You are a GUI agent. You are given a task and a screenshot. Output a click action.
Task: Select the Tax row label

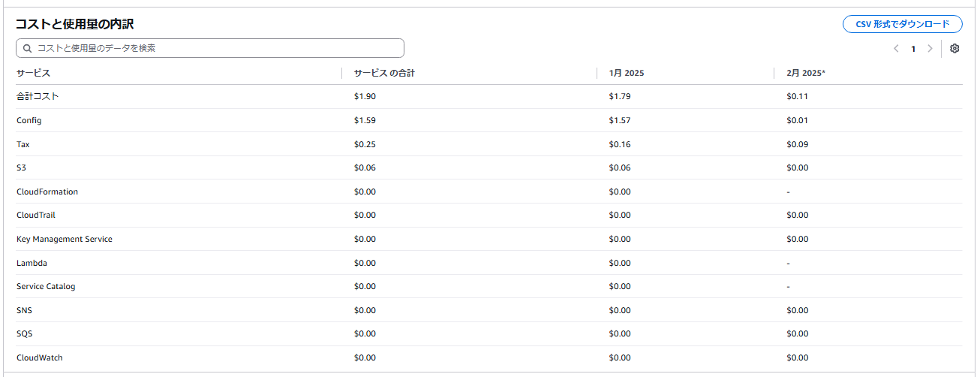coord(23,144)
